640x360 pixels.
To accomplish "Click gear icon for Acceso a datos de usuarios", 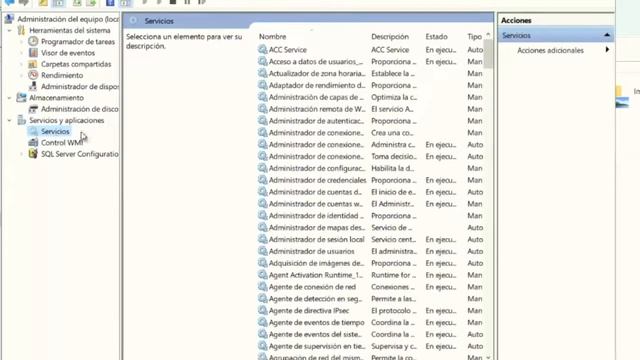I will click(262, 61).
